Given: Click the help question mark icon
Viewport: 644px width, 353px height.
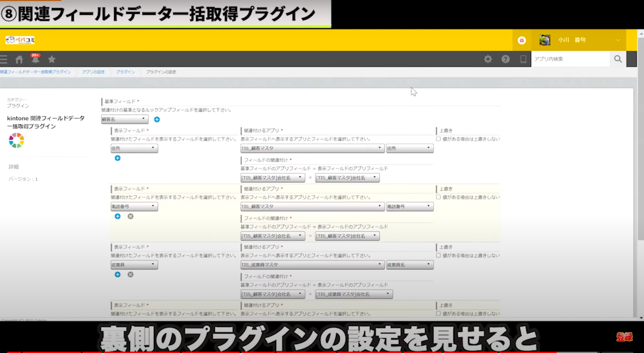Looking at the screenshot, I should pos(505,59).
